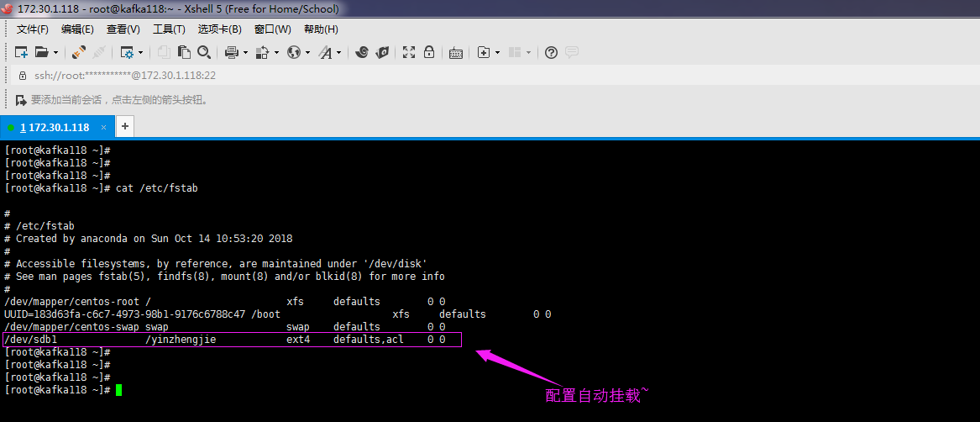
Task: Click the 'cat /etc/fstab' command text
Action: (157, 187)
